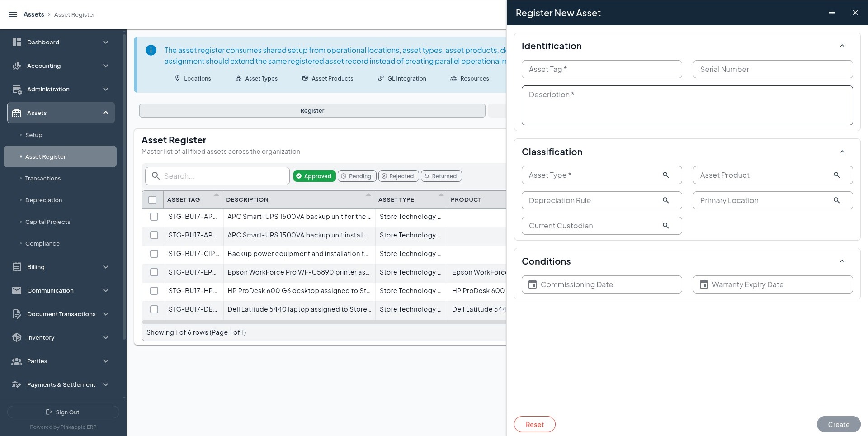Check the row for Epson WorkForce Pro printer
The width and height of the screenshot is (868, 436).
[154, 272]
